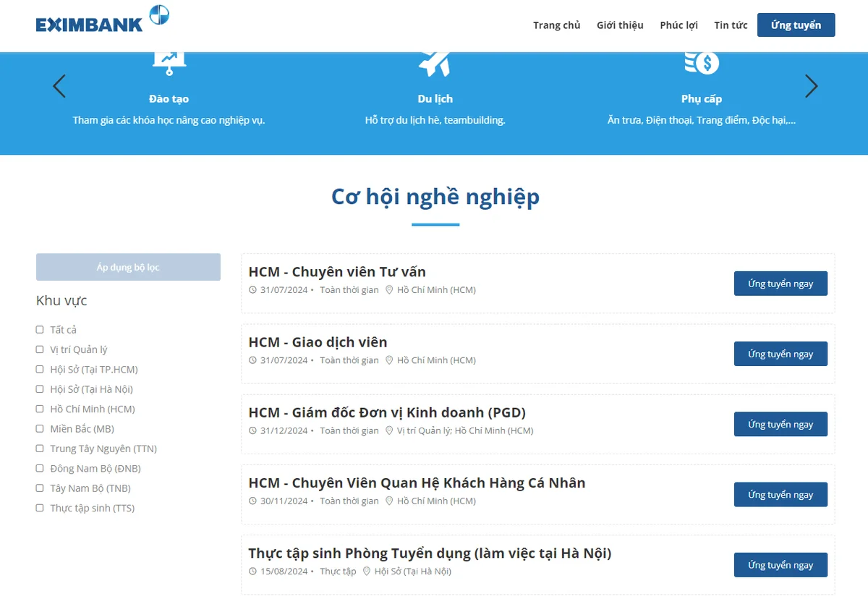Click the date 31/12/2024
Screen dimensions: 868x599
[x=284, y=430]
